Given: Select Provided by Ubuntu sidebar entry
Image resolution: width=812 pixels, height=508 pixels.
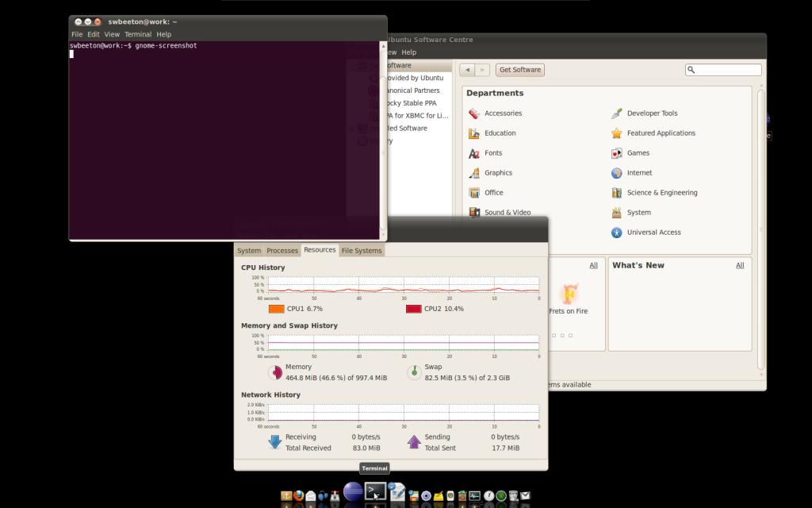Looking at the screenshot, I should 414,78.
